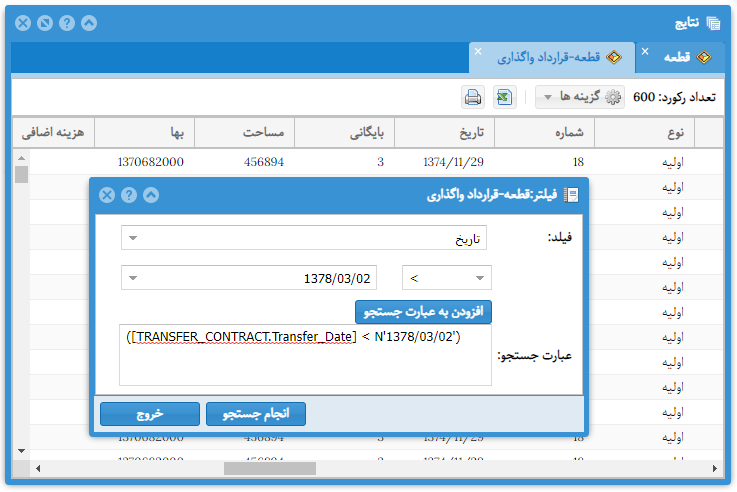The height and width of the screenshot is (492, 737).
Task: Open help in the filter dialog
Action: click(129, 195)
